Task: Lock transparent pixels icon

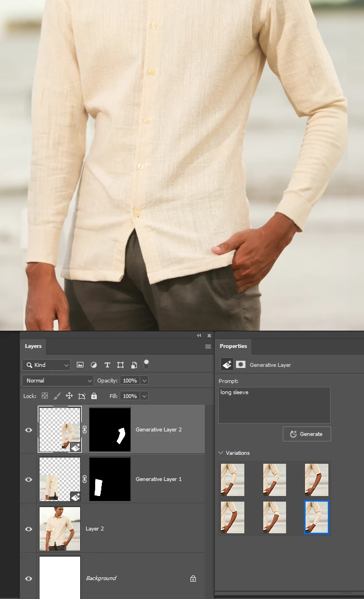Action: click(45, 396)
